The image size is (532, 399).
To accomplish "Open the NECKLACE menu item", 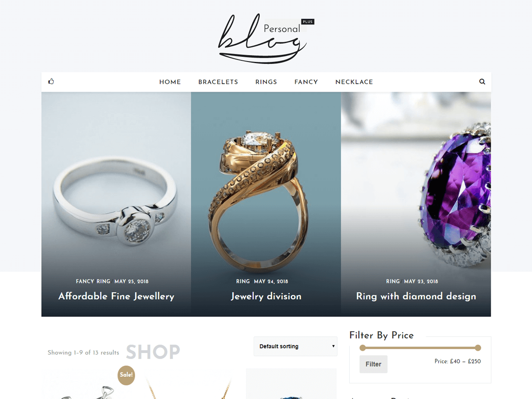I will pos(354,82).
